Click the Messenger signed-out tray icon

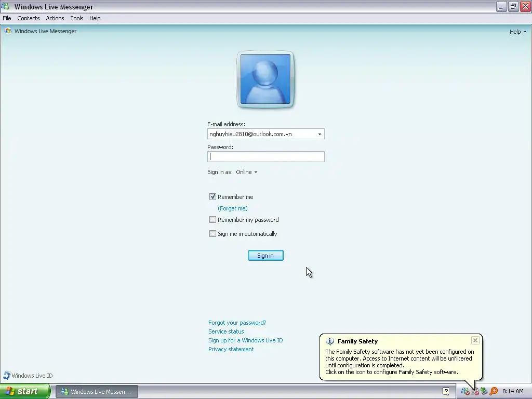click(465, 391)
